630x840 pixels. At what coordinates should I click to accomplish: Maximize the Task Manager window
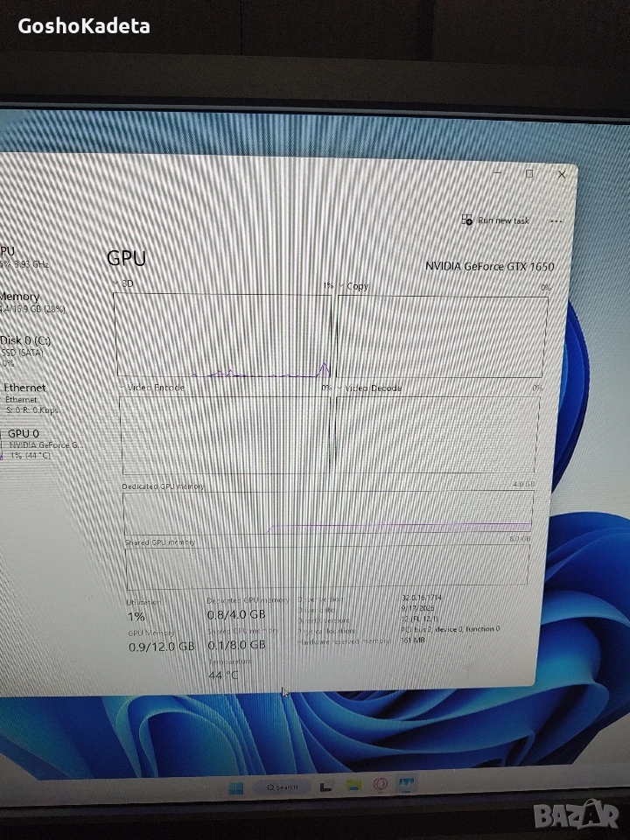tap(529, 173)
